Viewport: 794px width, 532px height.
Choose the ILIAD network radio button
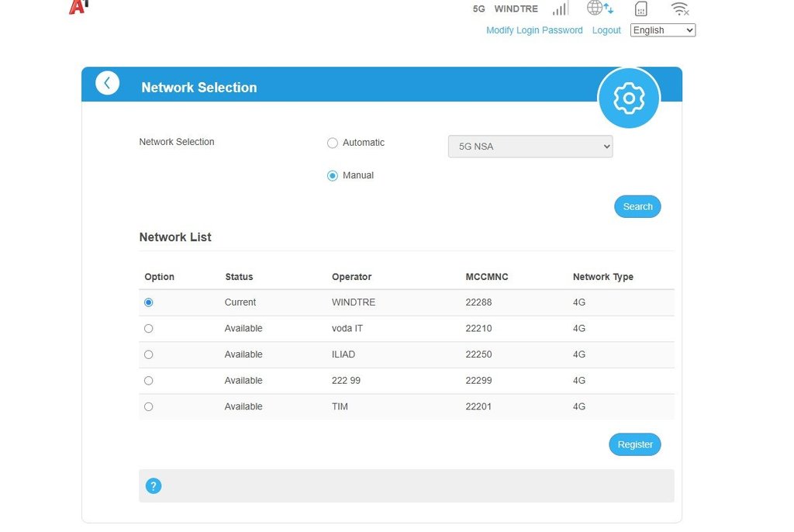149,354
